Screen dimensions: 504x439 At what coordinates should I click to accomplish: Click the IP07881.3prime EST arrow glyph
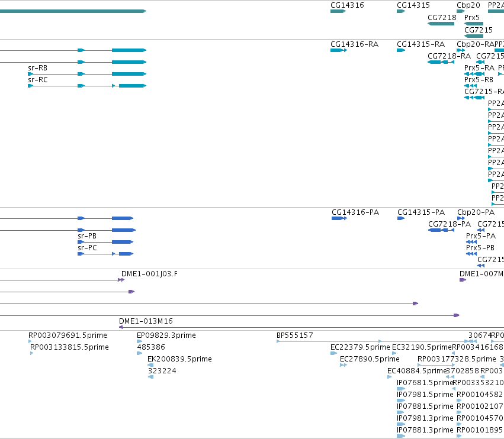[x=401, y=436]
